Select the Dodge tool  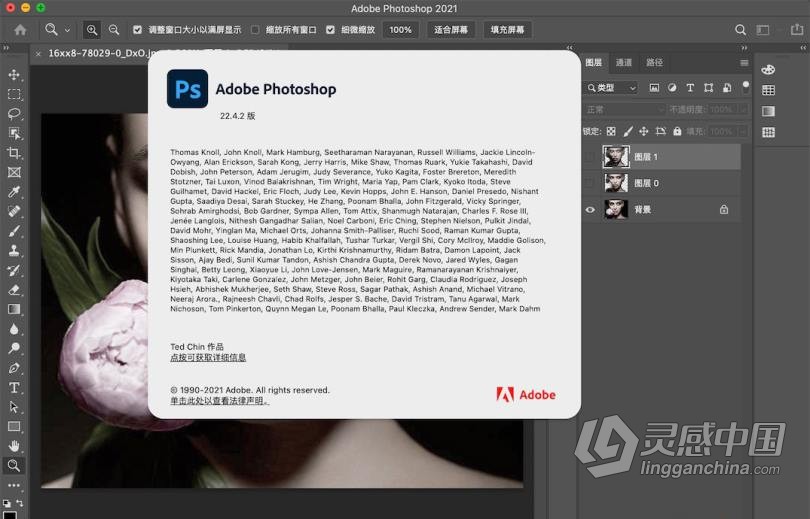coord(14,349)
